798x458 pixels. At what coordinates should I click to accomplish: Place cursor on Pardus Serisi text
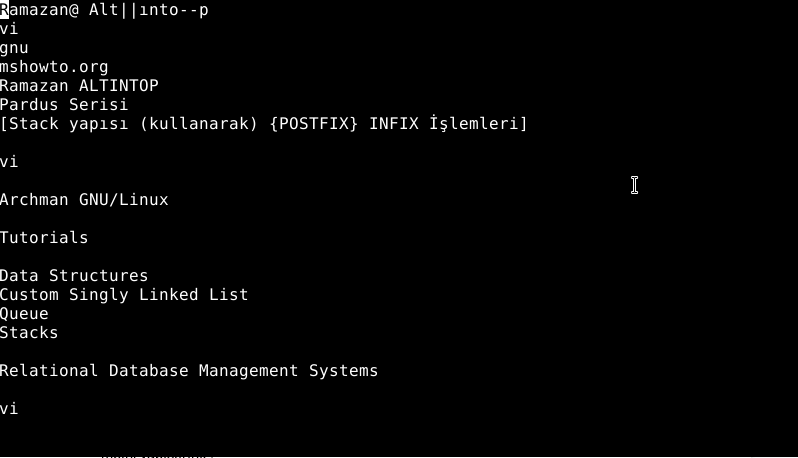click(x=64, y=104)
